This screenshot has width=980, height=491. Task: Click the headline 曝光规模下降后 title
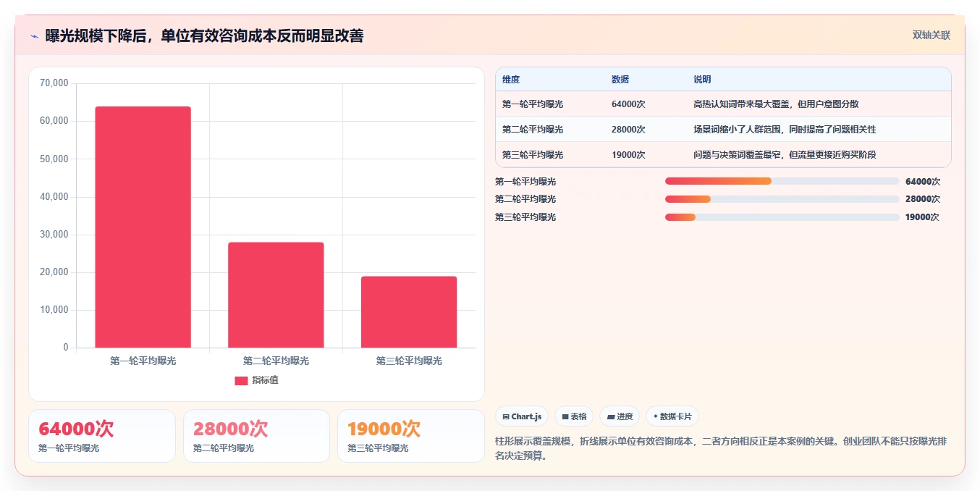[x=204, y=35]
